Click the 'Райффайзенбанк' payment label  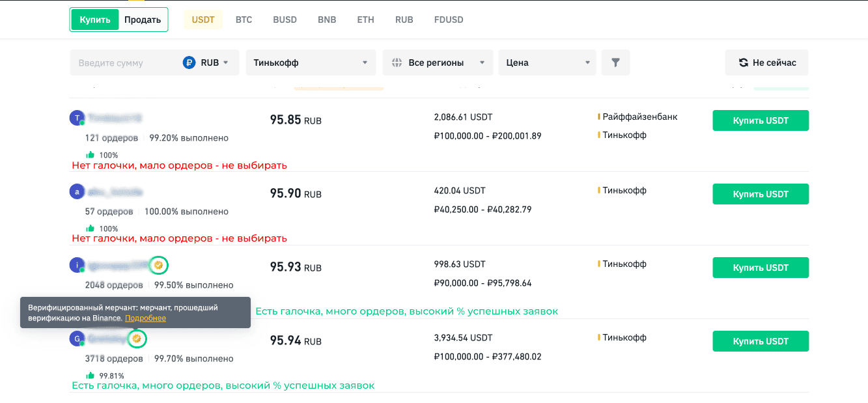639,117
